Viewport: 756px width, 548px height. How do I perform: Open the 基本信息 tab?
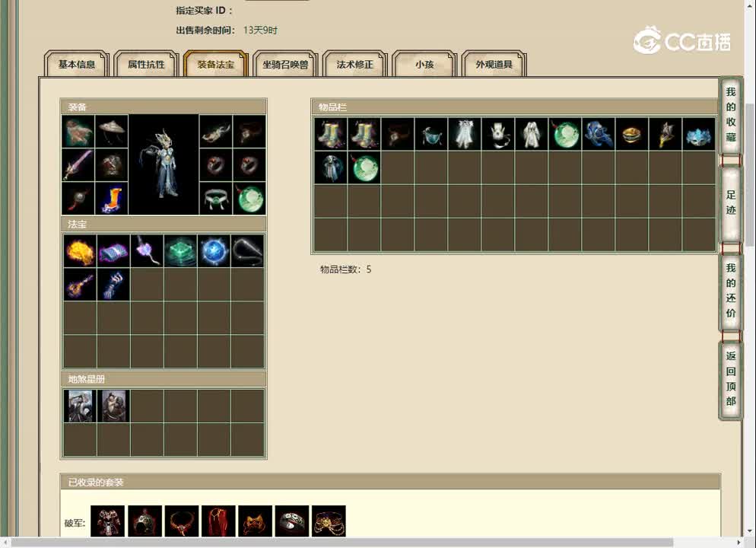click(x=77, y=64)
